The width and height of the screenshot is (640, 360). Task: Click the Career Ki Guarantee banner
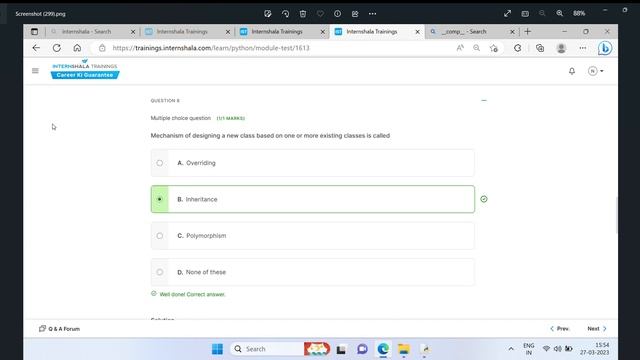pos(85,75)
